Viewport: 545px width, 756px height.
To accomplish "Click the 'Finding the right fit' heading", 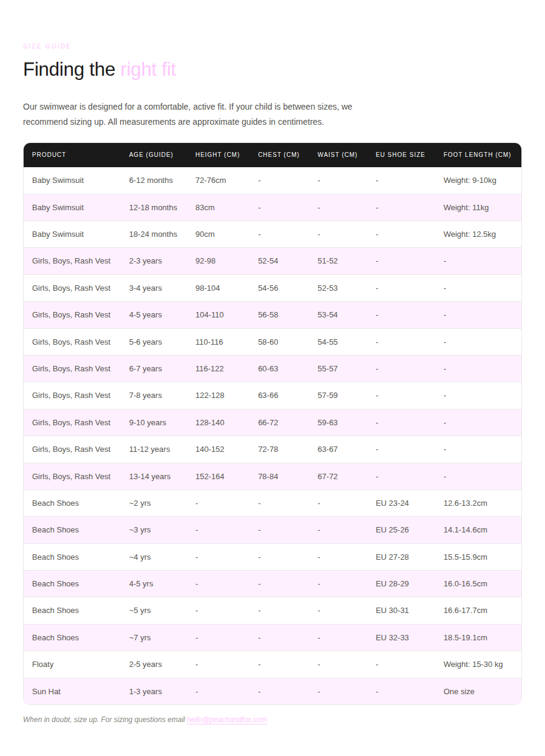I will (99, 70).
